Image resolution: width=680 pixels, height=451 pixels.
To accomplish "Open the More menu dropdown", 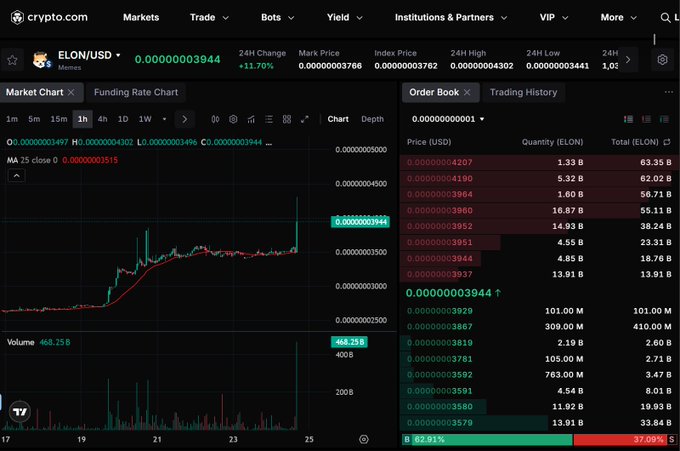I will [x=618, y=18].
